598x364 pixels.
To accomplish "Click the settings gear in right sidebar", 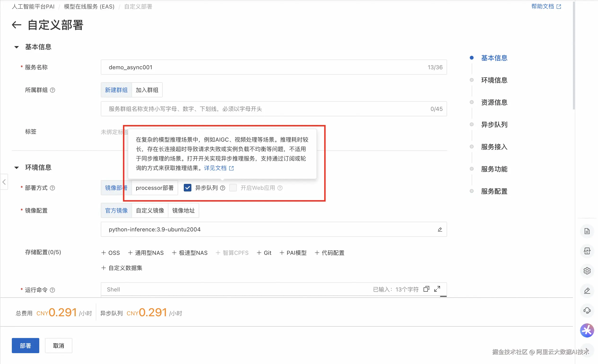I will click(x=587, y=271).
